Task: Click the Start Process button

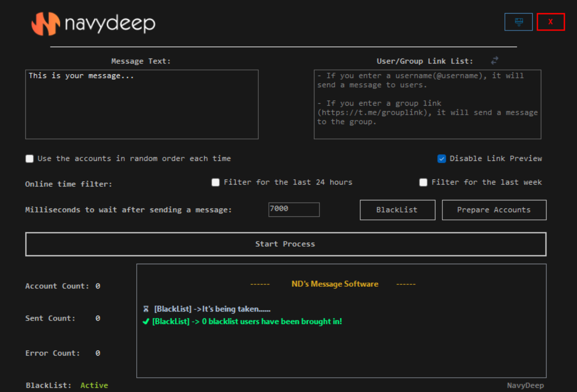Action: coord(286,244)
